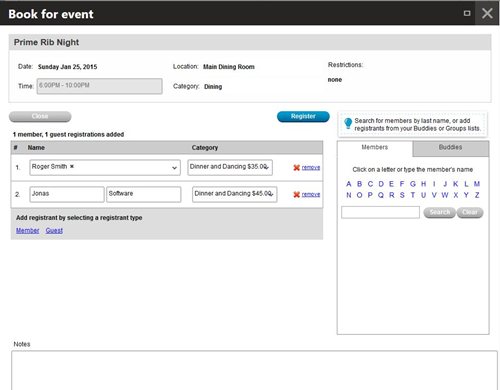This screenshot has height=390, width=500.
Task: Open Dinner and Dancing $45.00 category dropdown
Action: click(234, 194)
